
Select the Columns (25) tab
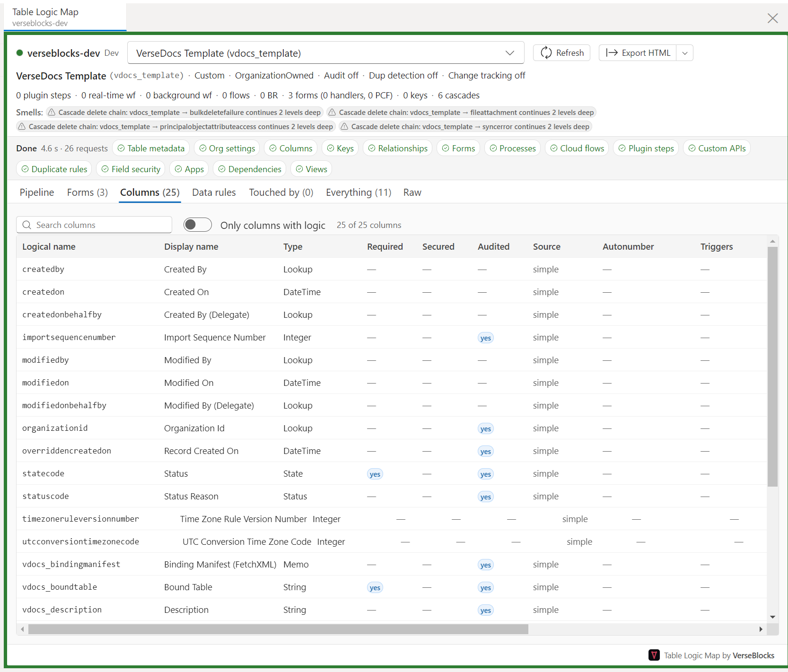[150, 192]
